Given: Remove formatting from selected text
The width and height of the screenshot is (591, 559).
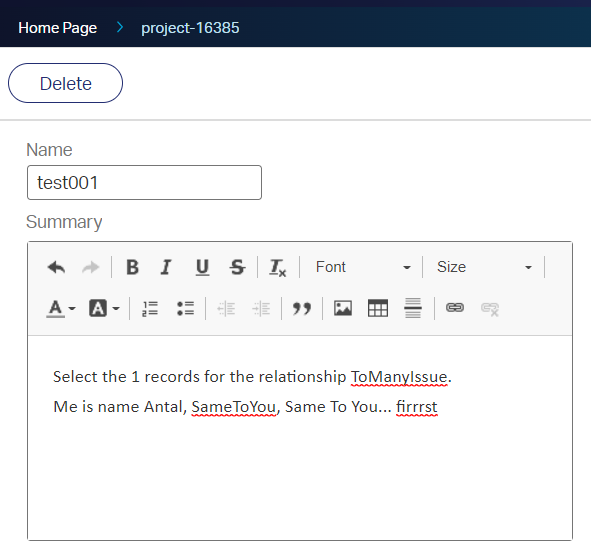Looking at the screenshot, I should point(278,267).
